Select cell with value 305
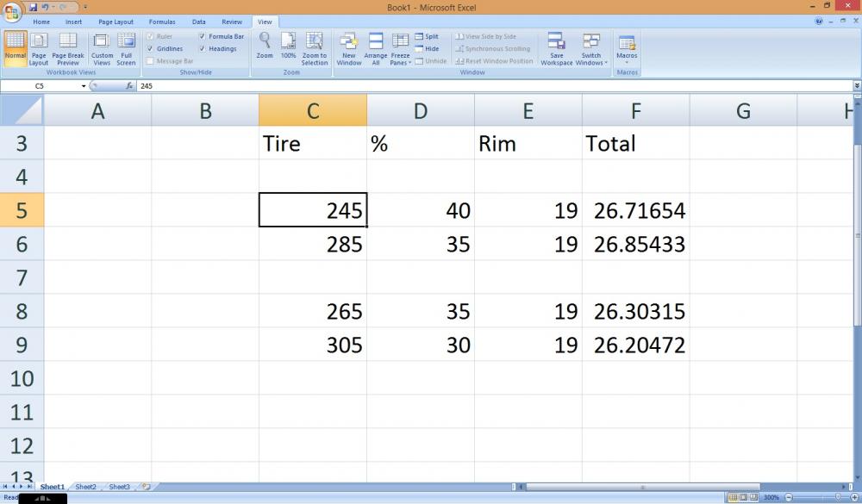This screenshot has height=504, width=862. tap(313, 345)
